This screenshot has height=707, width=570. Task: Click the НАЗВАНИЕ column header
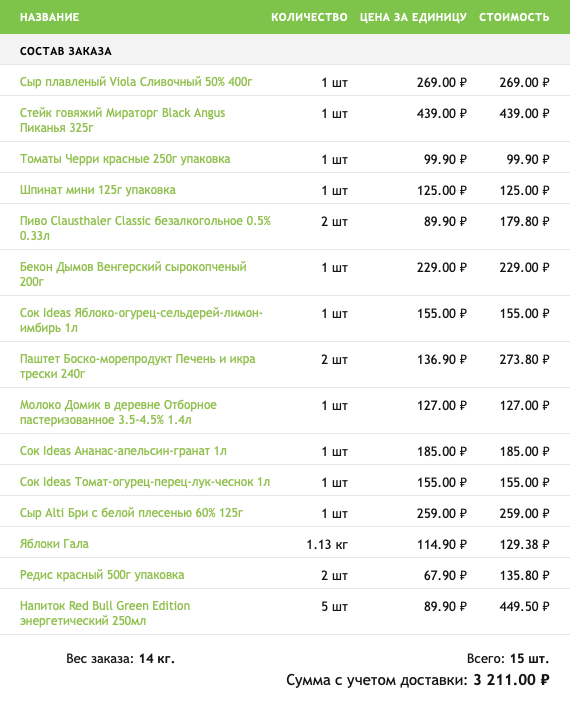pyautogui.click(x=50, y=17)
